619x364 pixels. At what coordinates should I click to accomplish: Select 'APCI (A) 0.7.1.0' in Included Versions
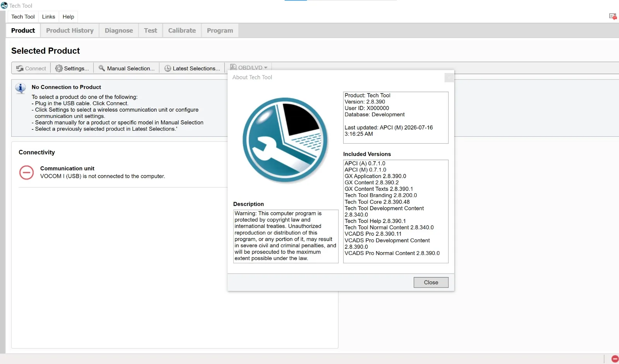coord(365,163)
